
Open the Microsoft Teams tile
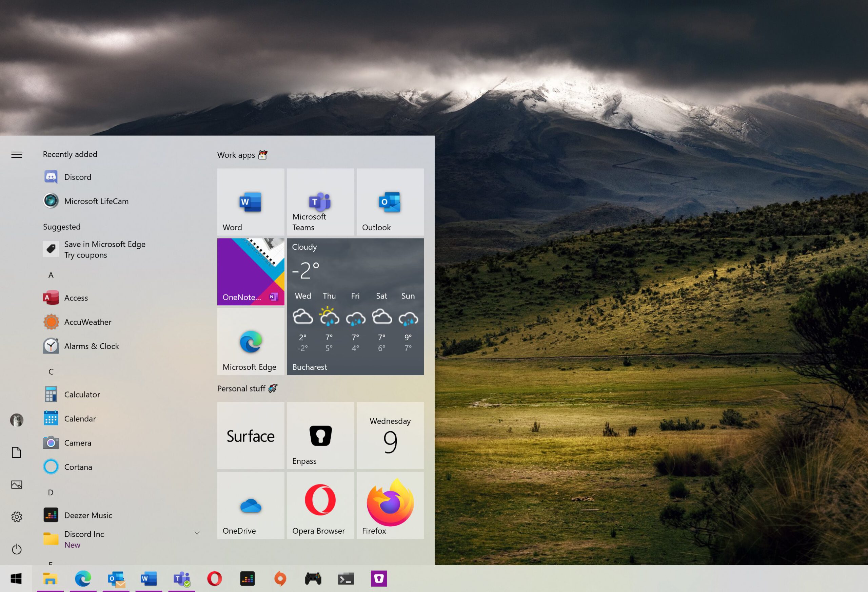click(x=320, y=202)
